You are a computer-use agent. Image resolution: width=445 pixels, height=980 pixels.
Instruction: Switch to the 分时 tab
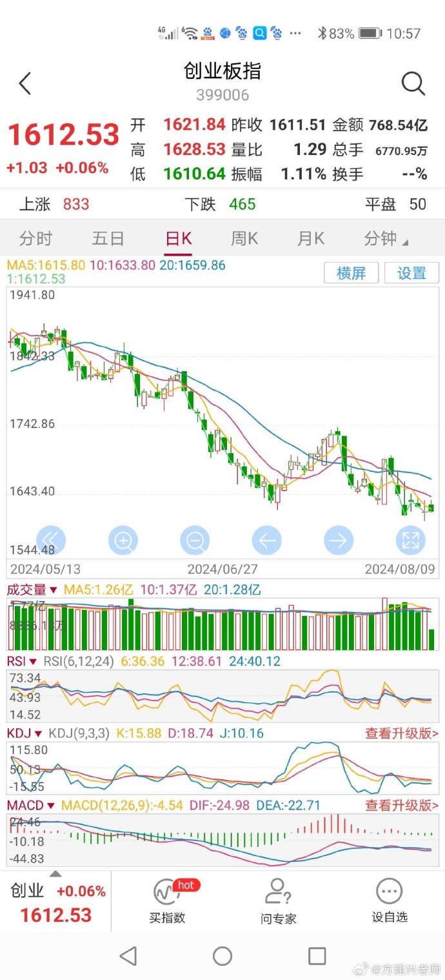[x=35, y=239]
